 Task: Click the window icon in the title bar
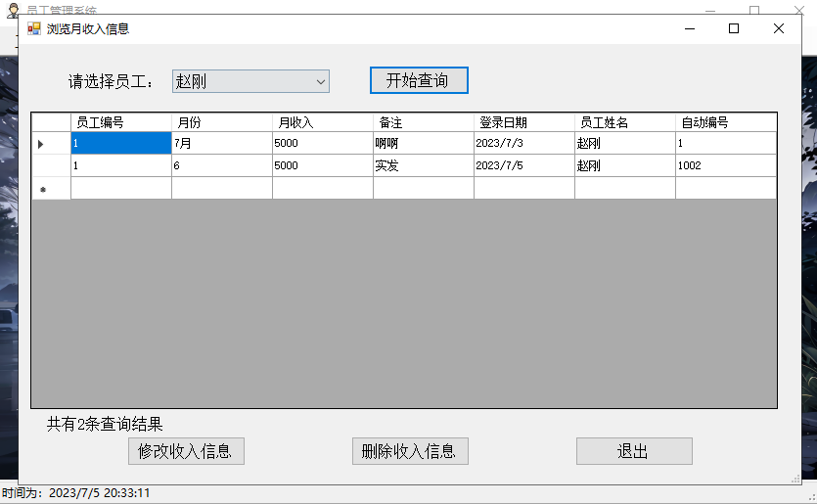pos(34,29)
